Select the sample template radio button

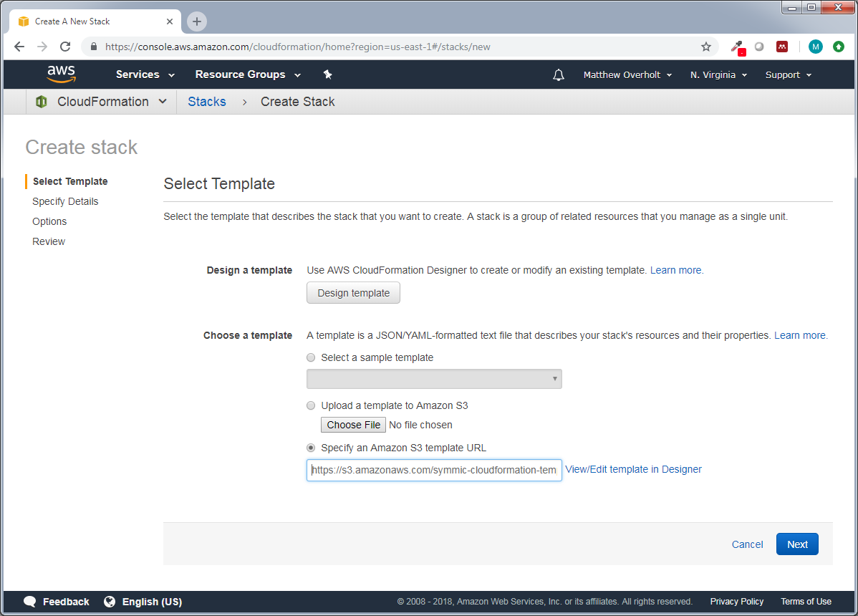311,357
